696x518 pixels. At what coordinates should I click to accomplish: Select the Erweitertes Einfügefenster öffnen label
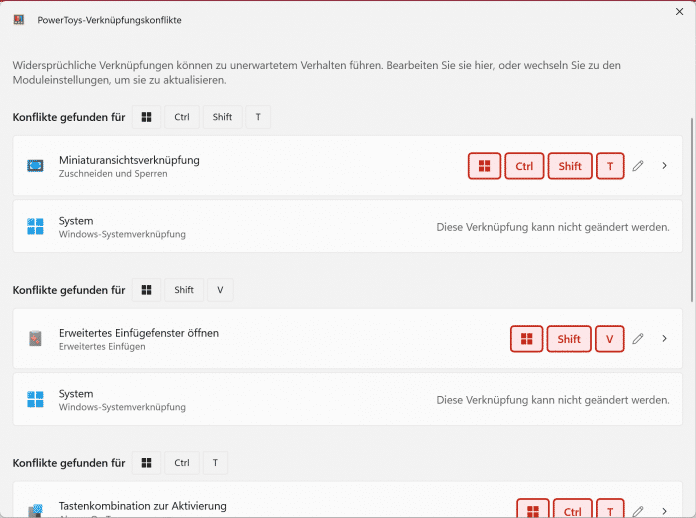(x=139, y=333)
